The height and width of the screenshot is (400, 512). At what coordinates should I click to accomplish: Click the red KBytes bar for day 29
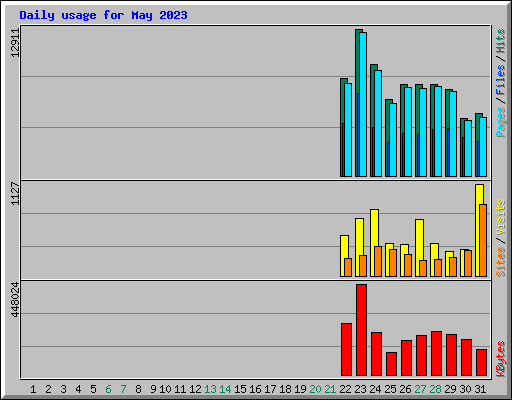(x=451, y=355)
